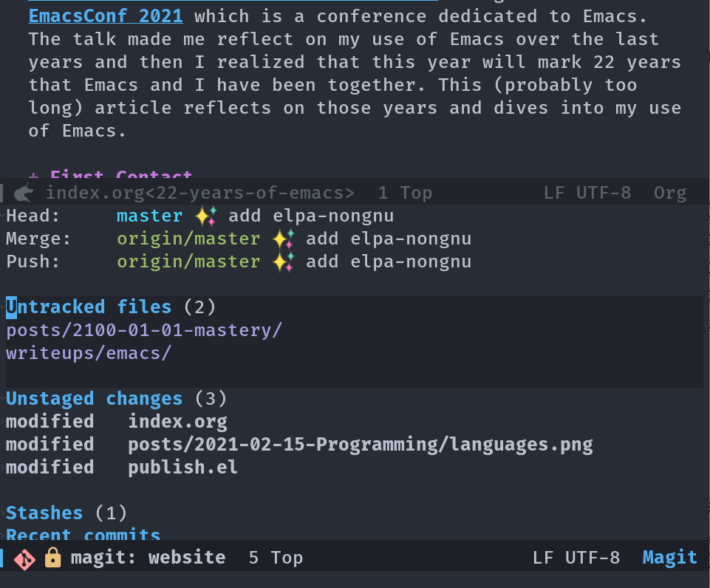
Task: Click the sparkles emoji on the Head line
Action: point(206,216)
